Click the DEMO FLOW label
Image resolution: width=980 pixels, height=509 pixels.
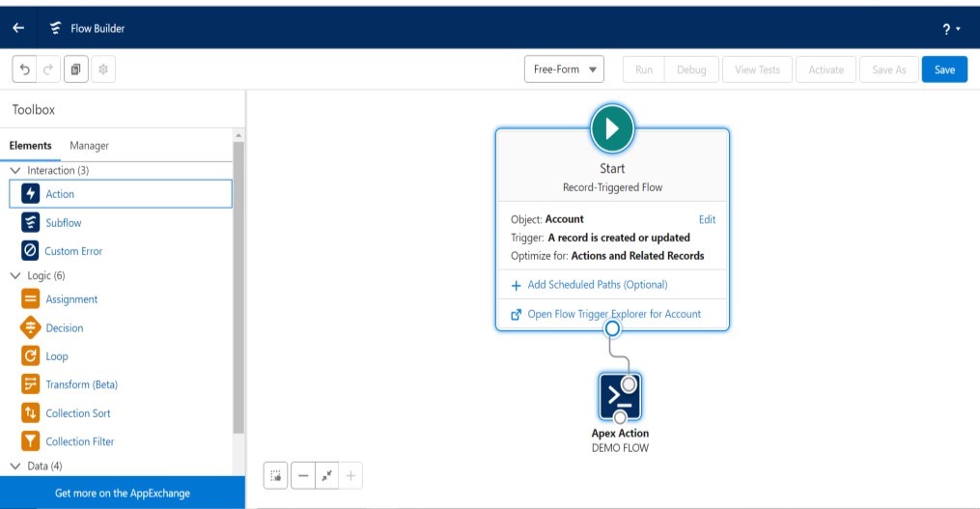pyautogui.click(x=620, y=448)
